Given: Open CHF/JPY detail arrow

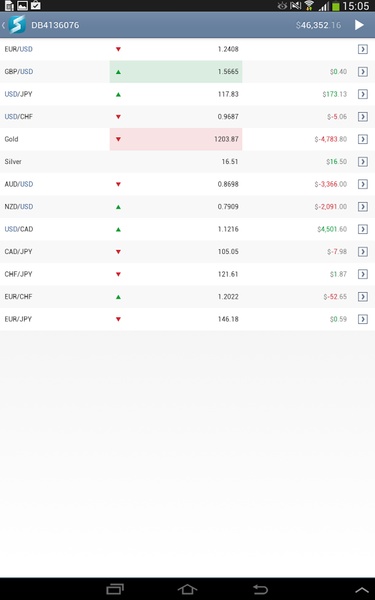Looking at the screenshot, I should point(363,274).
